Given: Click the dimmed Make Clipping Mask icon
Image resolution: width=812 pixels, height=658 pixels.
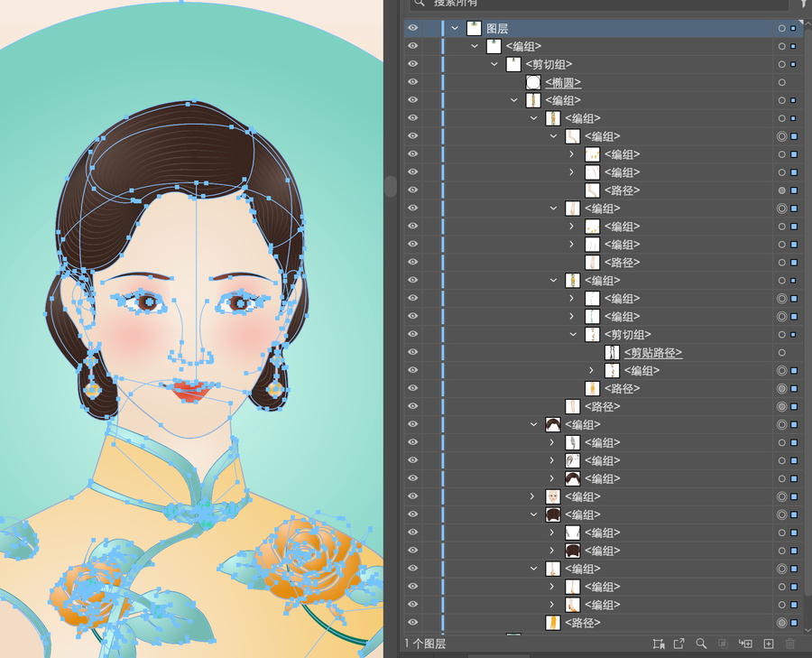Looking at the screenshot, I should coord(723,644).
